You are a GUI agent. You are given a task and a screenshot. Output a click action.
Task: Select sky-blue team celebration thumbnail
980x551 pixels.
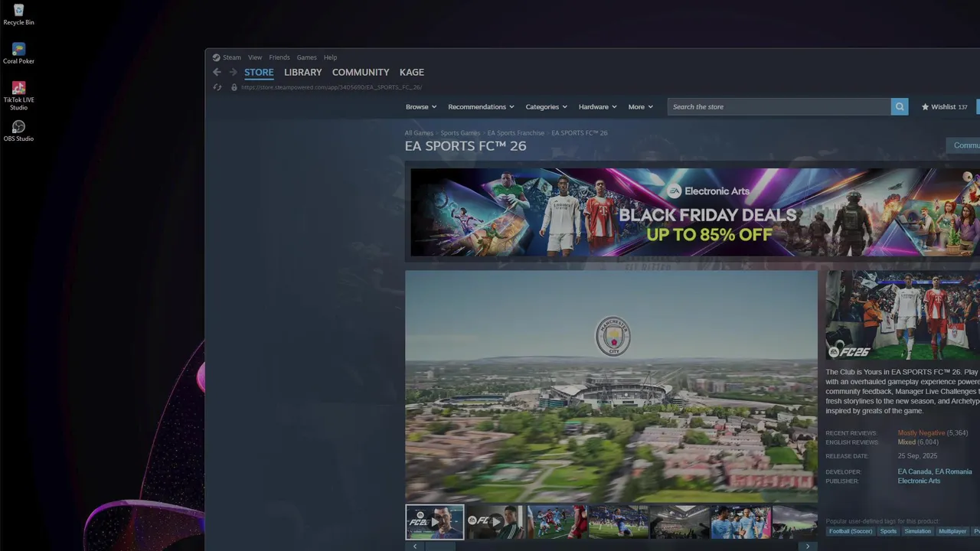[x=740, y=522]
